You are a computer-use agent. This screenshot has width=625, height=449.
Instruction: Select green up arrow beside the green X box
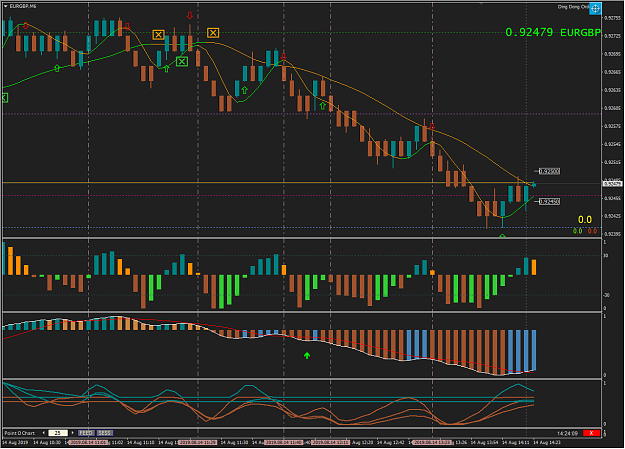(x=167, y=69)
